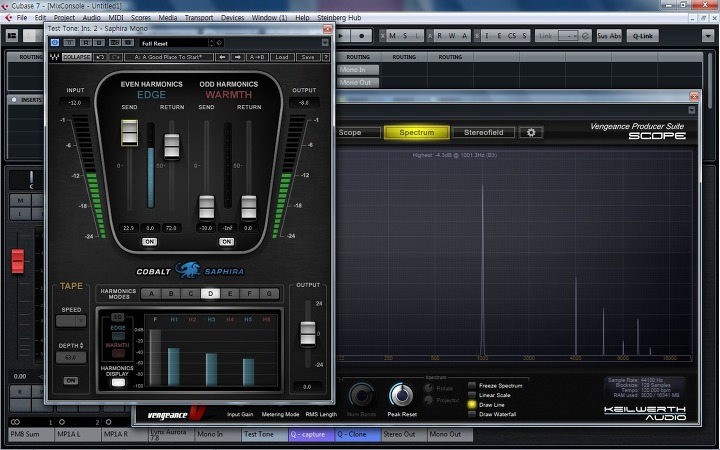Viewport: 720px width, 450px height.
Task: Enable Linear Scale checkbox
Action: pyautogui.click(x=472, y=395)
